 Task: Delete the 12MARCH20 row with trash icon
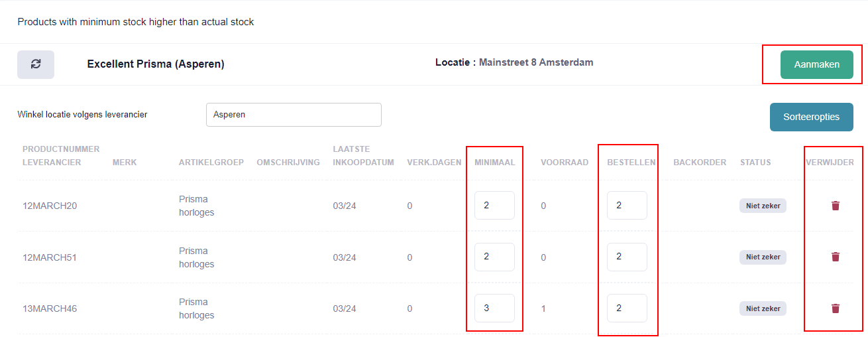(x=835, y=206)
